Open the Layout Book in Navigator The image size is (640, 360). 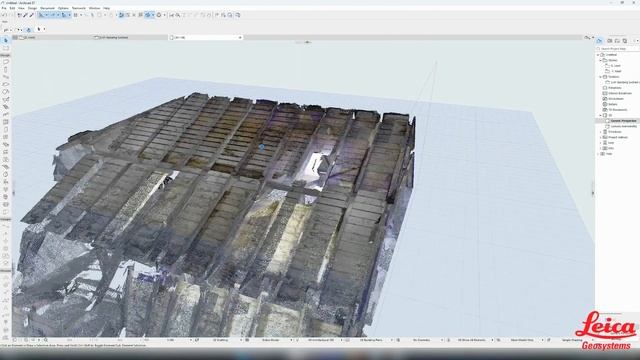click(x=617, y=40)
